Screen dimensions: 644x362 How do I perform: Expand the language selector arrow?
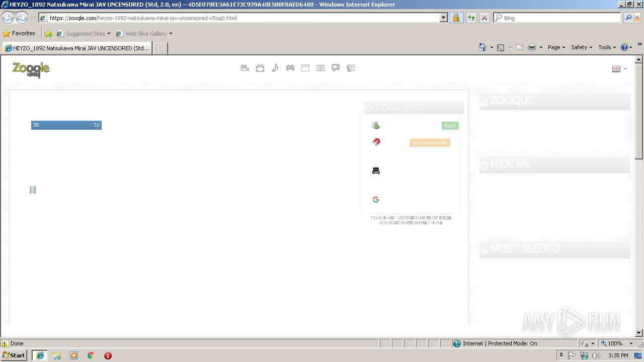point(625,69)
